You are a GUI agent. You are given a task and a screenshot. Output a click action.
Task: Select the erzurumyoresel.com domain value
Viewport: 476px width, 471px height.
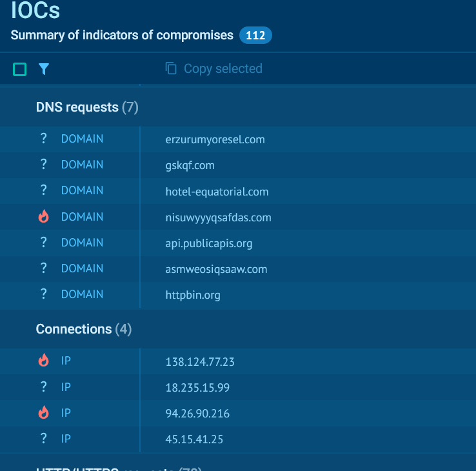(x=215, y=140)
